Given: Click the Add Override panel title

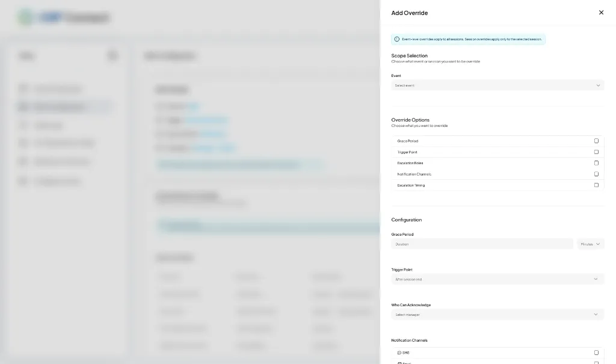Looking at the screenshot, I should pos(409,13).
